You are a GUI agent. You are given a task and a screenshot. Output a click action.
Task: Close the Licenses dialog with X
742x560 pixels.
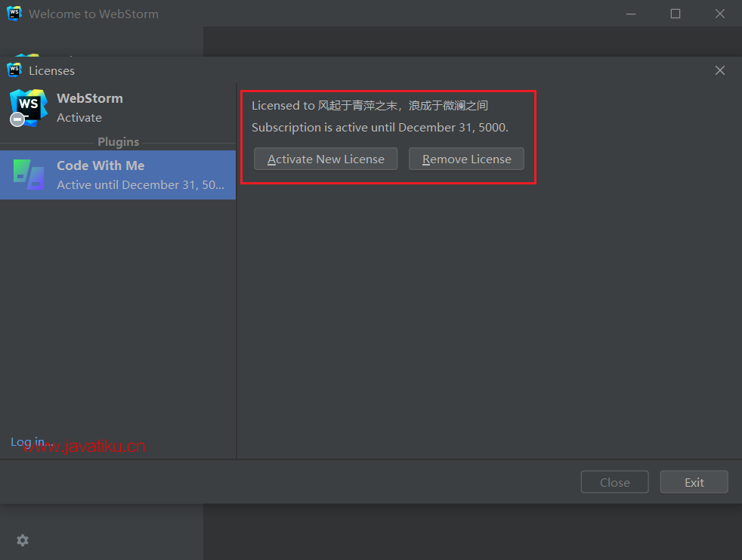[x=720, y=70]
